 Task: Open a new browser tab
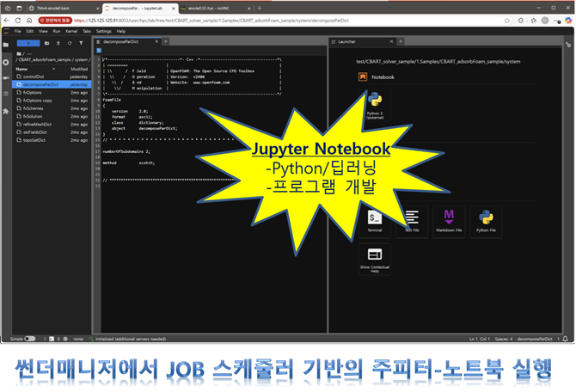[x=260, y=8]
